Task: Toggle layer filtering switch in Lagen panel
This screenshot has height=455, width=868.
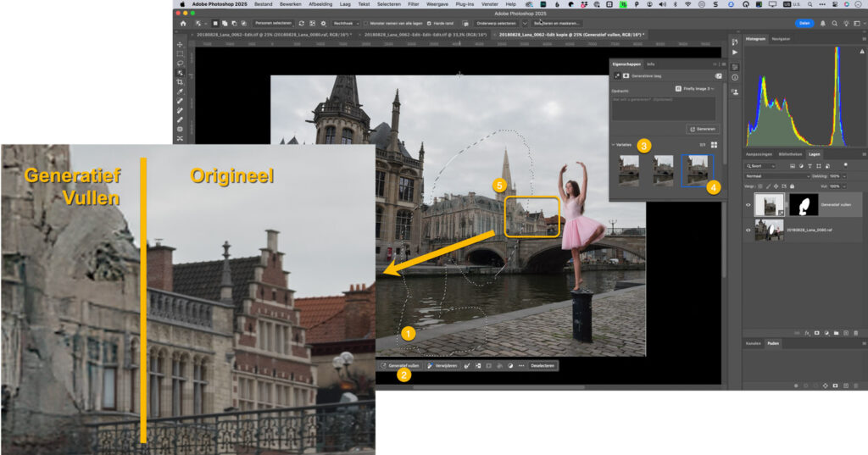Action: pyautogui.click(x=845, y=165)
